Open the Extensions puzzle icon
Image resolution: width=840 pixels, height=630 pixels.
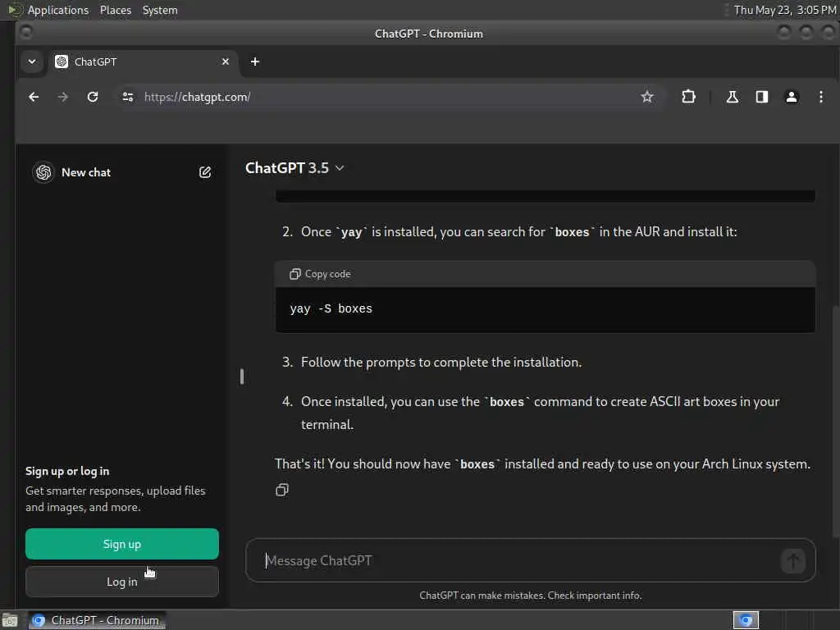[x=688, y=97]
